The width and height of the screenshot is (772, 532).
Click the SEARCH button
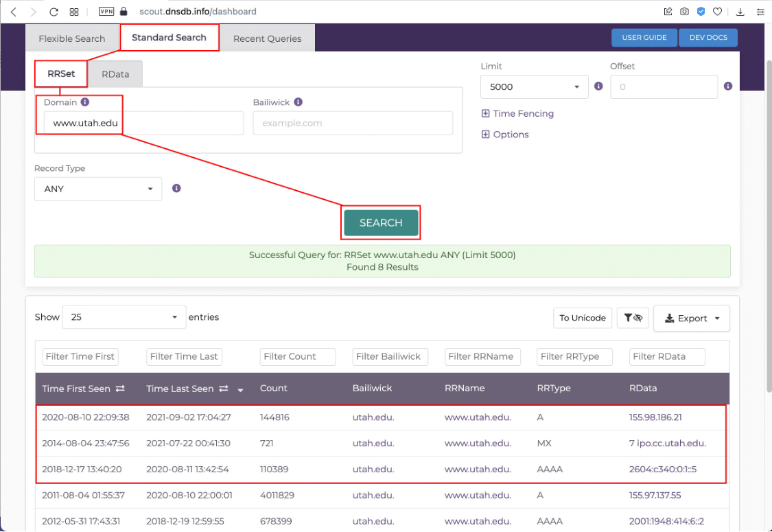point(381,222)
